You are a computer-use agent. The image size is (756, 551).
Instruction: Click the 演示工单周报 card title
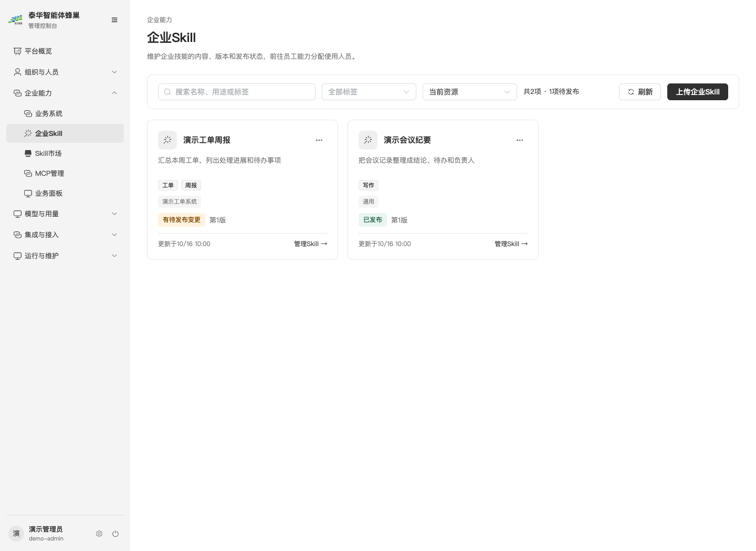click(207, 140)
